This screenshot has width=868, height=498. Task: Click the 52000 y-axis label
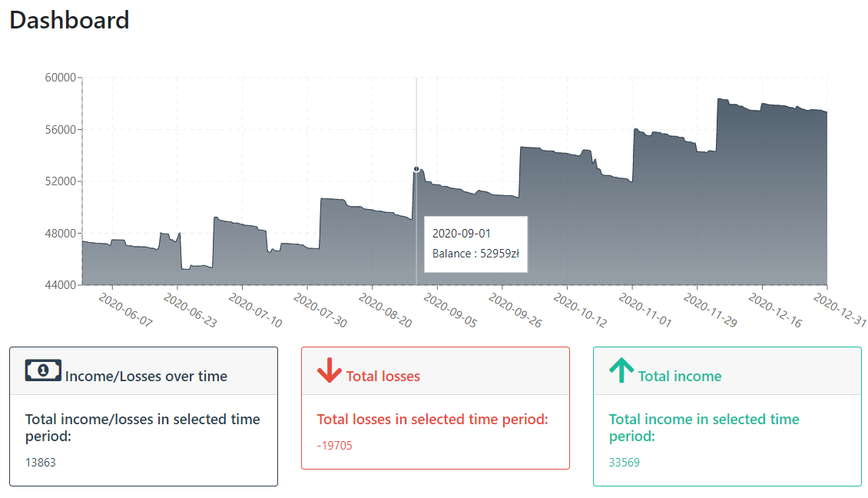(61, 181)
